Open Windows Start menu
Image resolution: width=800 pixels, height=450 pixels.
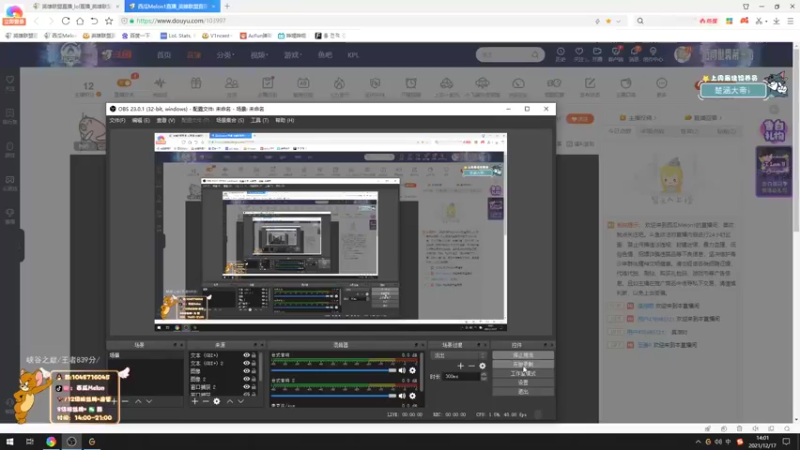(x=10, y=441)
